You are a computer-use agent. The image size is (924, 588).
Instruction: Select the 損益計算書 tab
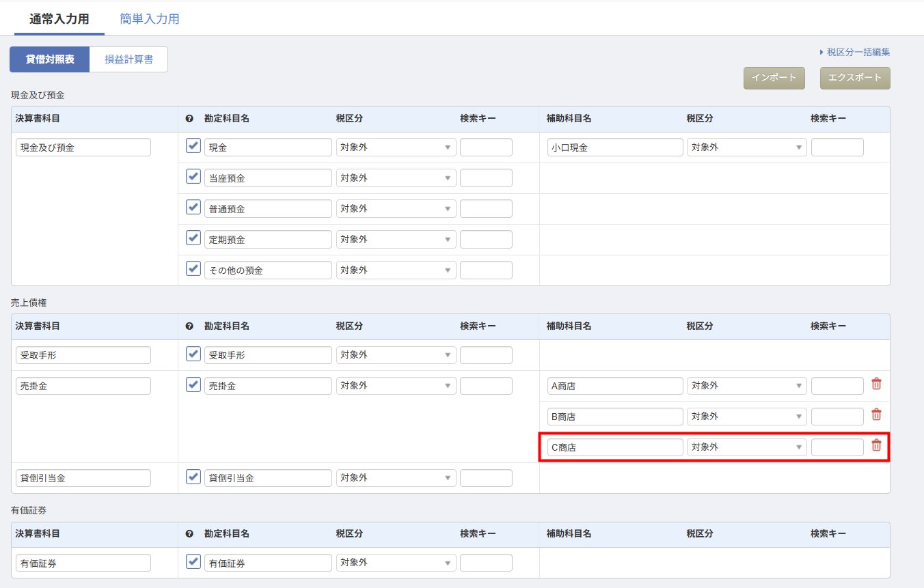point(128,59)
